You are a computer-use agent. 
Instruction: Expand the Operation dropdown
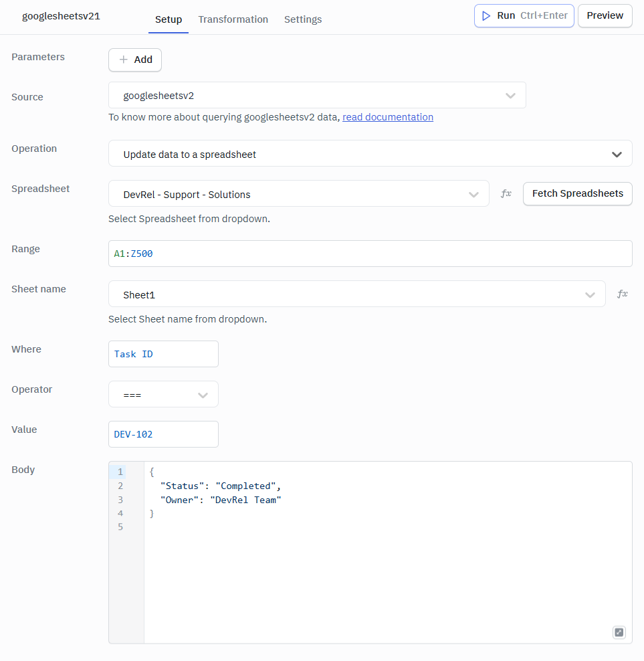tap(370, 154)
